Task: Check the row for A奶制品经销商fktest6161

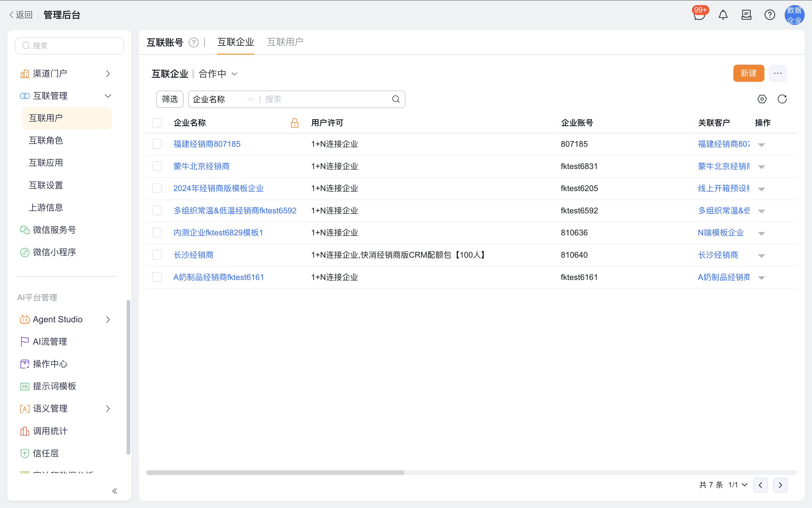Action: tap(157, 277)
